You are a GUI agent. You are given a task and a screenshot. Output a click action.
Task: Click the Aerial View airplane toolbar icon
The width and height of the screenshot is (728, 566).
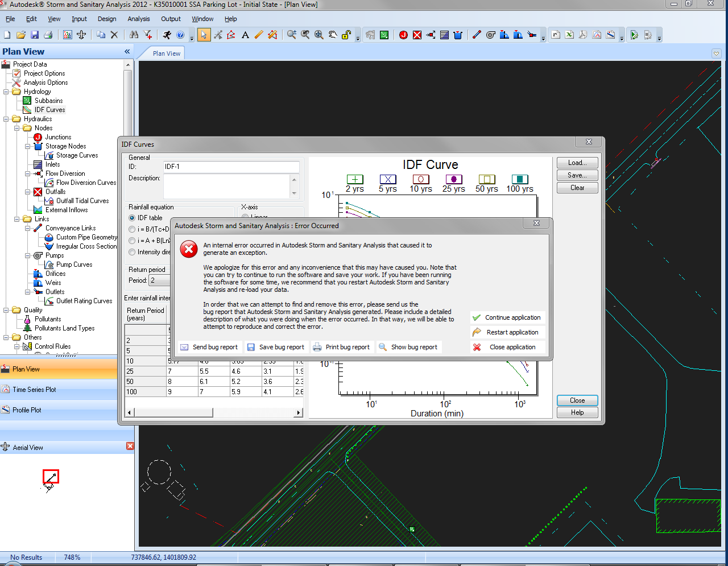pyautogui.click(x=81, y=35)
